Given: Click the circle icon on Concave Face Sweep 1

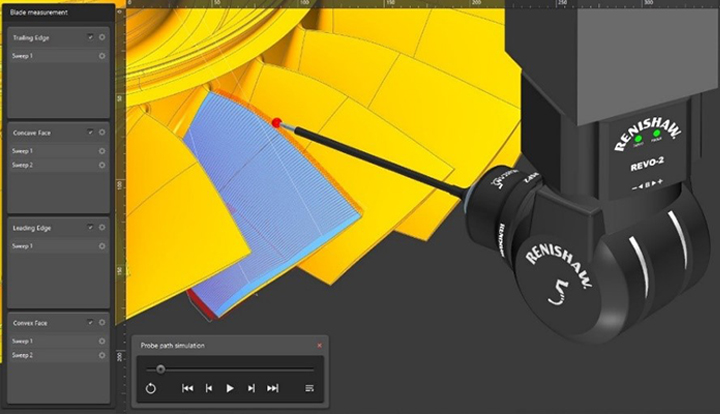Looking at the screenshot, I should click(102, 151).
